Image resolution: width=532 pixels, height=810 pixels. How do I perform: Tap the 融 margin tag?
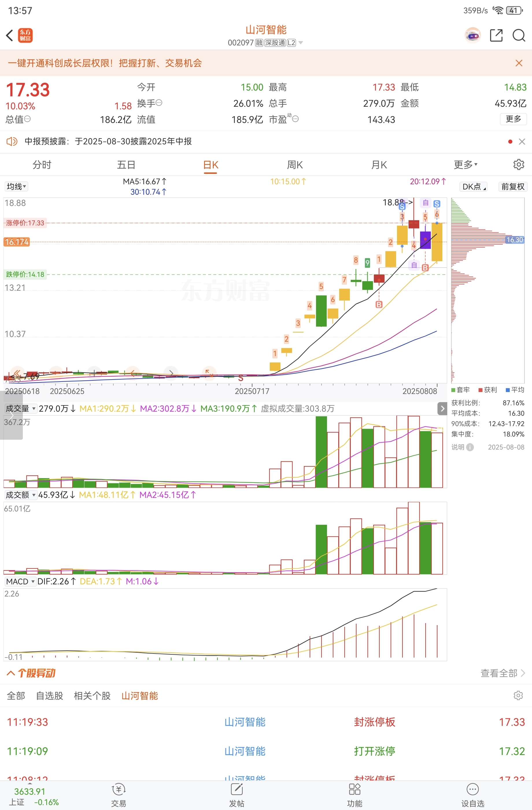(x=259, y=43)
